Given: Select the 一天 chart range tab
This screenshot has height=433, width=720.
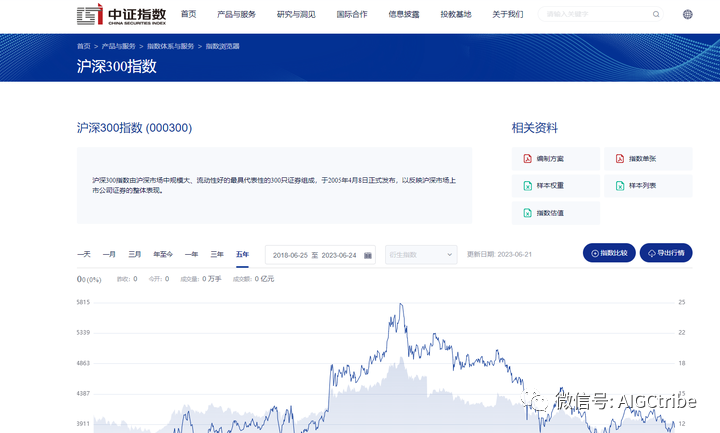Looking at the screenshot, I should pyautogui.click(x=84, y=254).
